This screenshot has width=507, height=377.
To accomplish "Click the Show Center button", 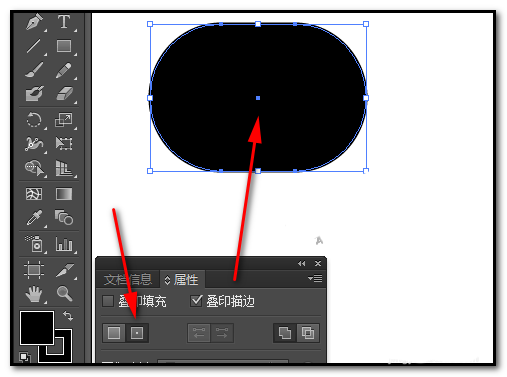I will (x=137, y=333).
